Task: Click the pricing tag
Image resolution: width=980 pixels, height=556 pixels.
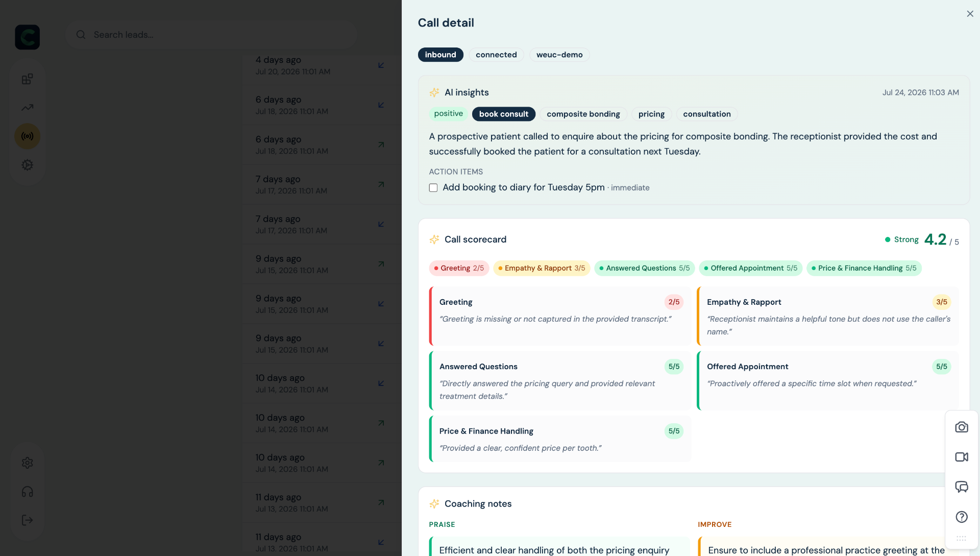Action: [651, 114]
